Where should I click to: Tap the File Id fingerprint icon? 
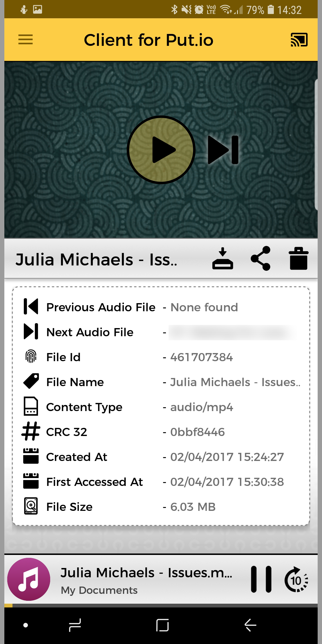[31, 357]
